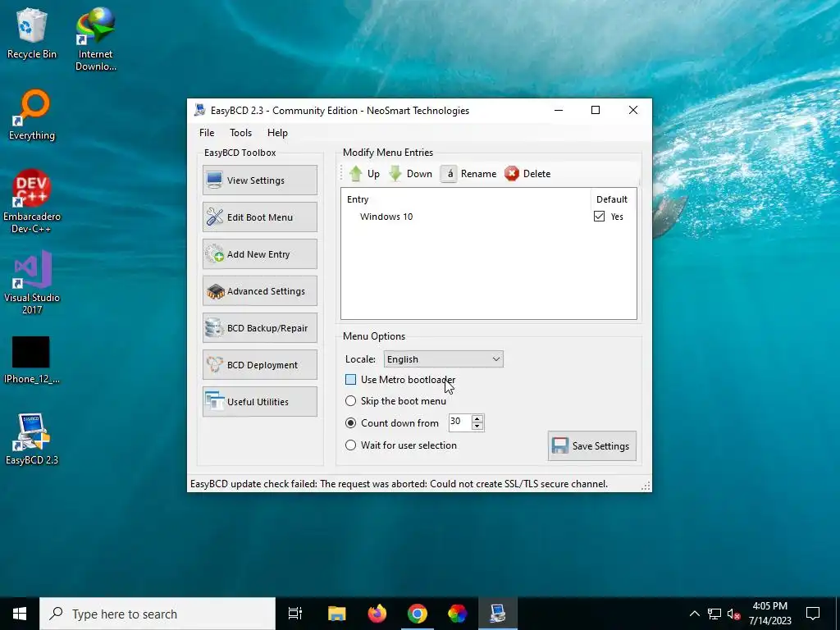Delete the selected boot entry
Image resolution: width=840 pixels, height=630 pixels.
(527, 174)
